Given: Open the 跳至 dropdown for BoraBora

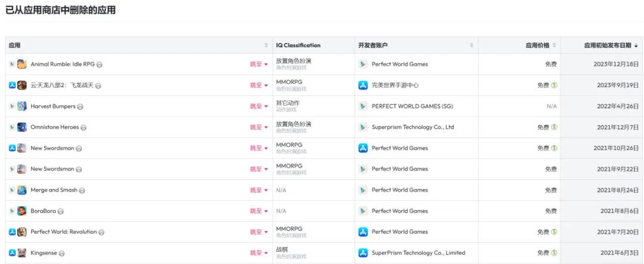Looking at the screenshot, I should coord(259,210).
